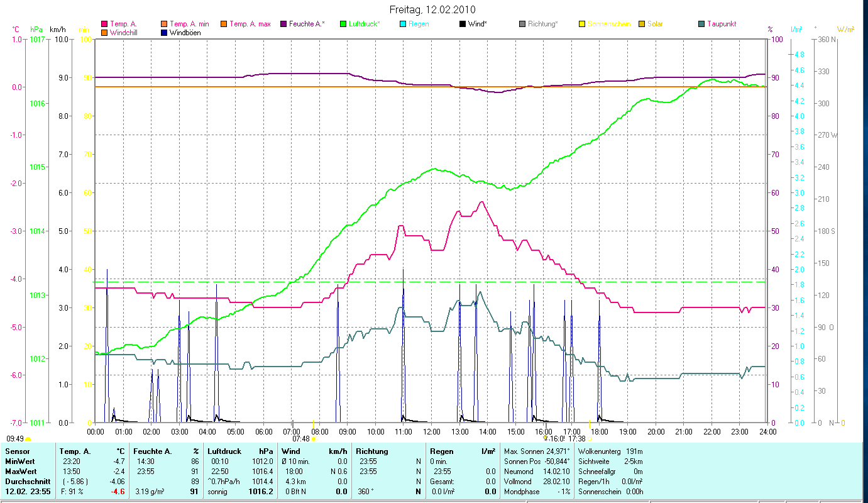Click the purple Feuchte A.* legend swatch
868x503 pixels.
(283, 24)
